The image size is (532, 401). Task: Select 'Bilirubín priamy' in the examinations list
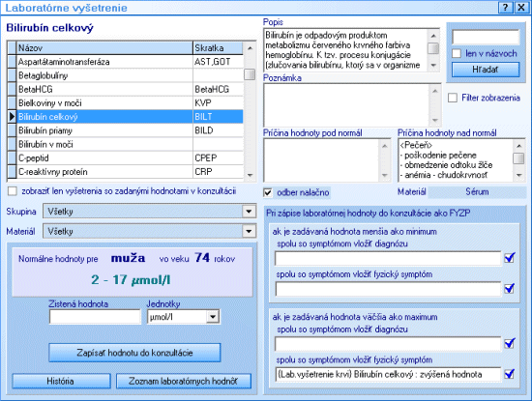125,130
